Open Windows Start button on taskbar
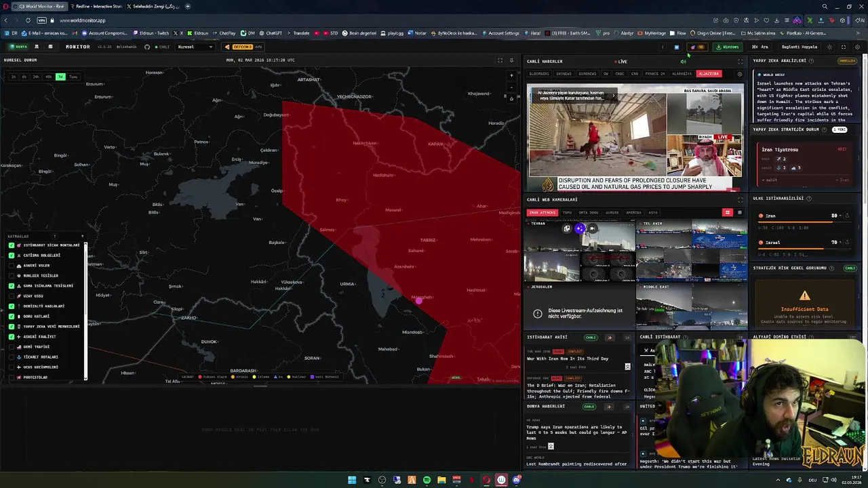868x488 pixels. point(352,480)
